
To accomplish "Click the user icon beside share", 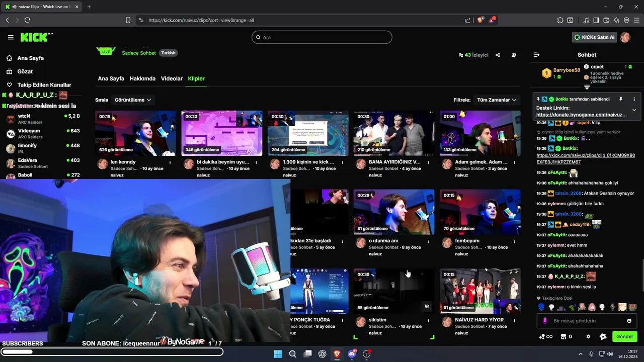I will 514,55.
